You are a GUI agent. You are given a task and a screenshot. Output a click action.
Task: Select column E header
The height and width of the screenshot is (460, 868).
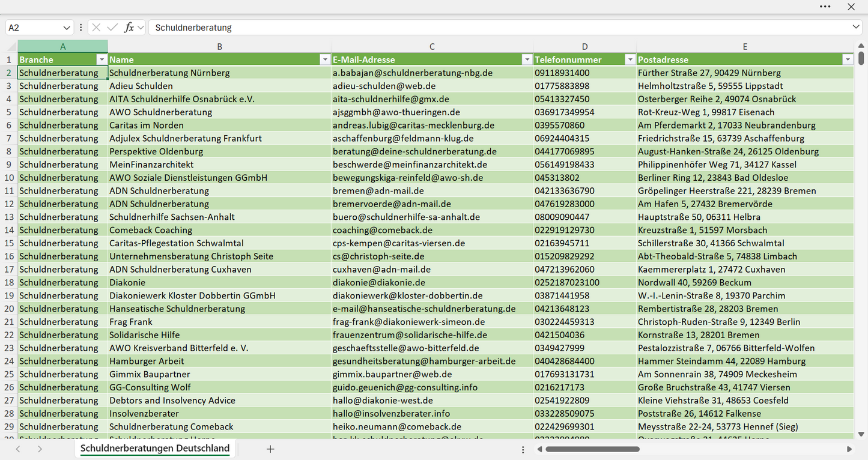click(x=745, y=46)
